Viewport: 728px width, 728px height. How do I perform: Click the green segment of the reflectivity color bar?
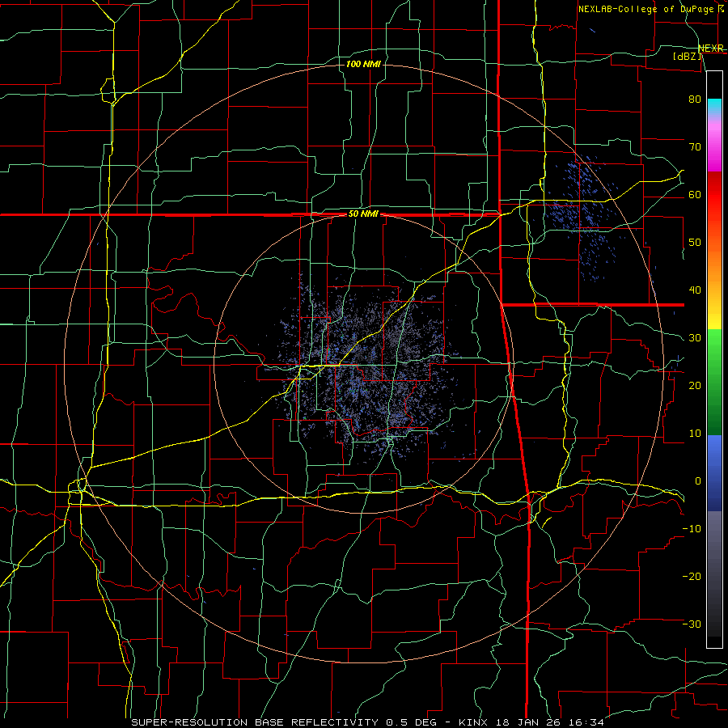tap(714, 382)
